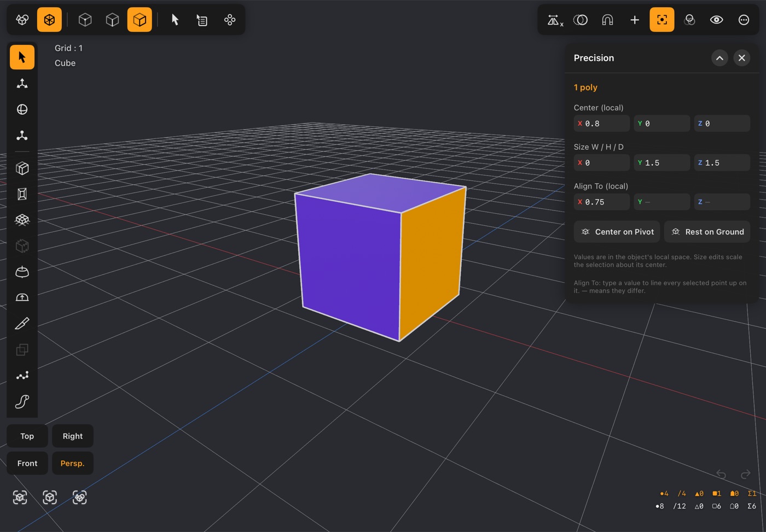Select the dotted path points tool
The height and width of the screenshot is (532, 766).
point(22,376)
